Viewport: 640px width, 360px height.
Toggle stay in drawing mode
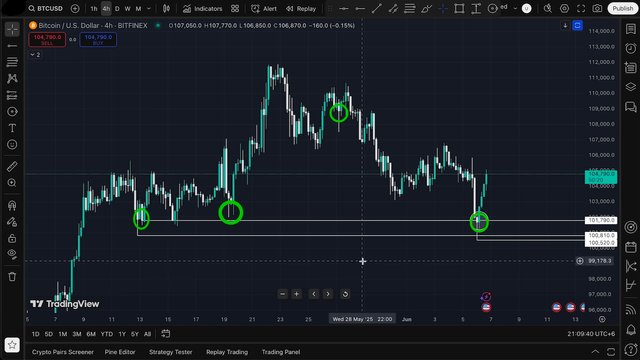pyautogui.click(x=12, y=222)
